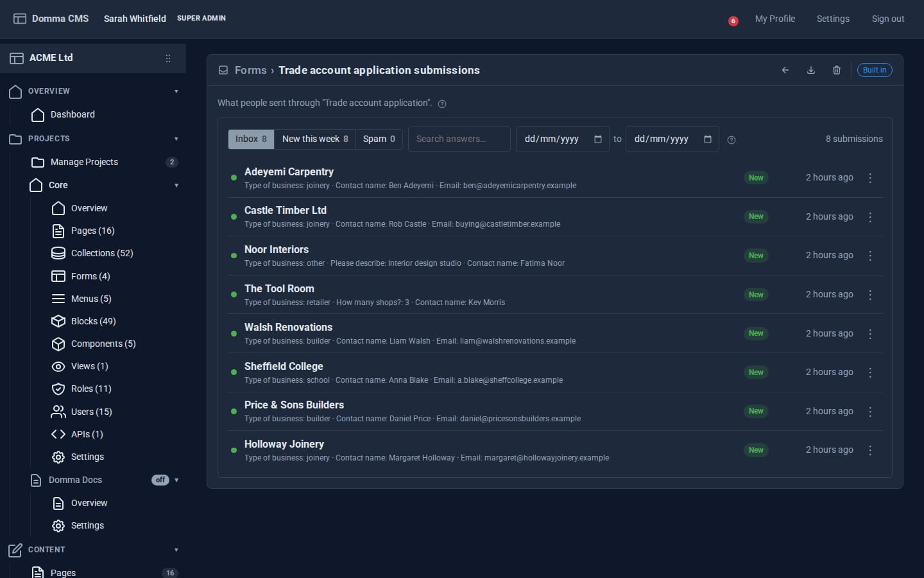Viewport: 924px width, 578px height.
Task: Click the help icon beside date filters
Action: (732, 140)
